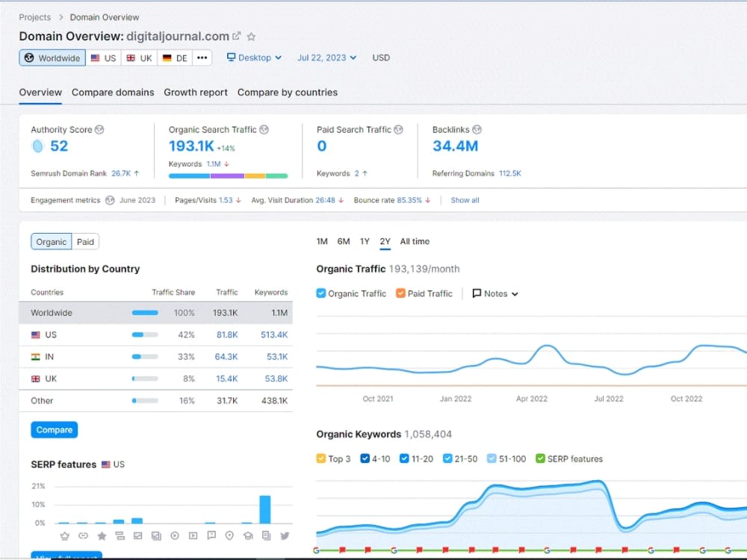
Task: Select the sitelinks chain SERP icon
Action: [84, 535]
